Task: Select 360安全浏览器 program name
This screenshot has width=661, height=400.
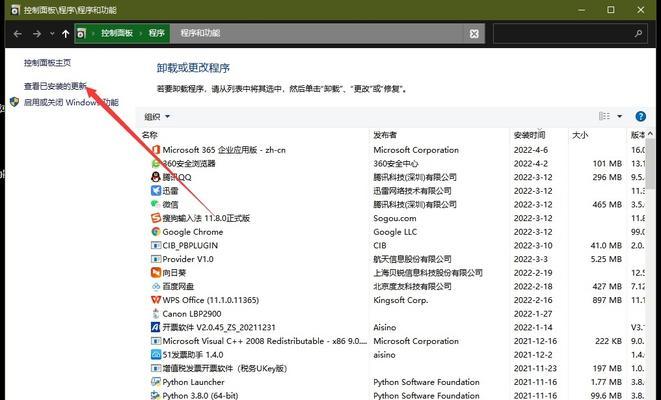Action: point(189,164)
